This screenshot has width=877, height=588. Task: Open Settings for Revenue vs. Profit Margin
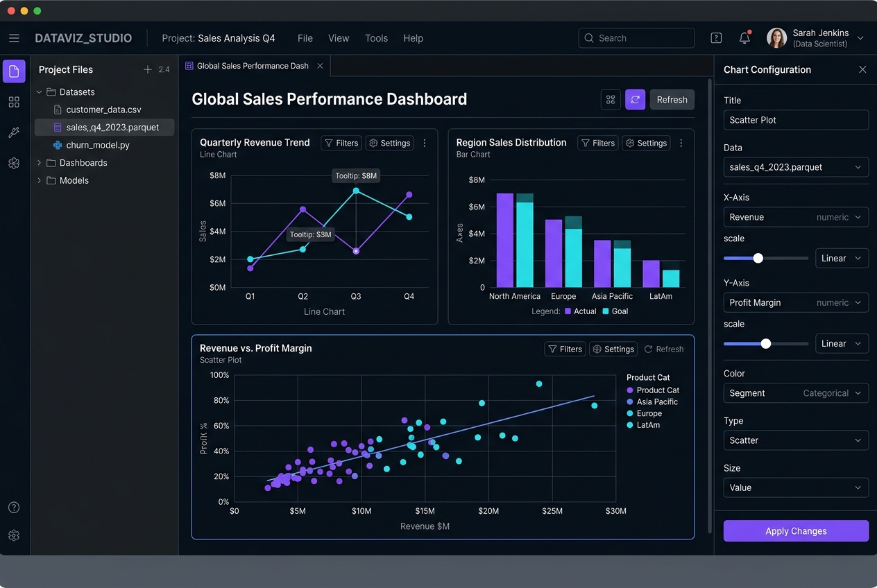pyautogui.click(x=613, y=349)
